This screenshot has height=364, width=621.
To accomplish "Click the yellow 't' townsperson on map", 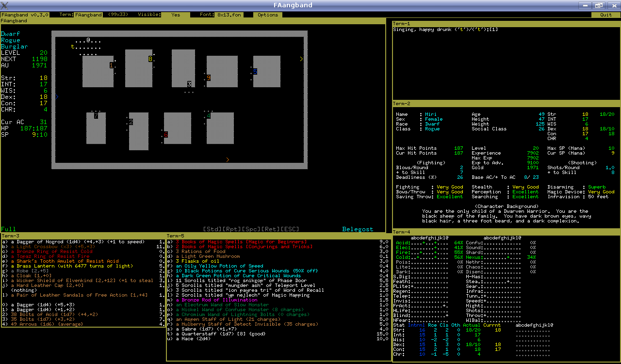I will 73,47.
